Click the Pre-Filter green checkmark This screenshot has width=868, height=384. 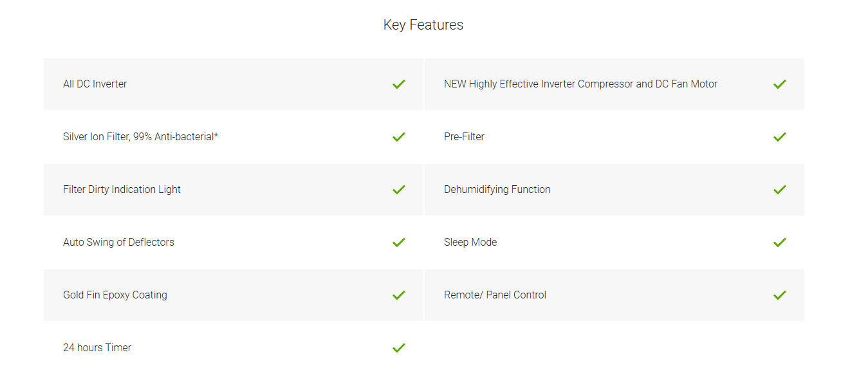(780, 137)
